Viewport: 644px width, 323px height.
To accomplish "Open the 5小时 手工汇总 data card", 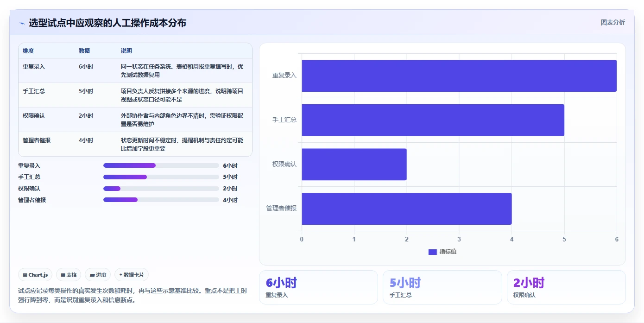I will click(x=442, y=287).
